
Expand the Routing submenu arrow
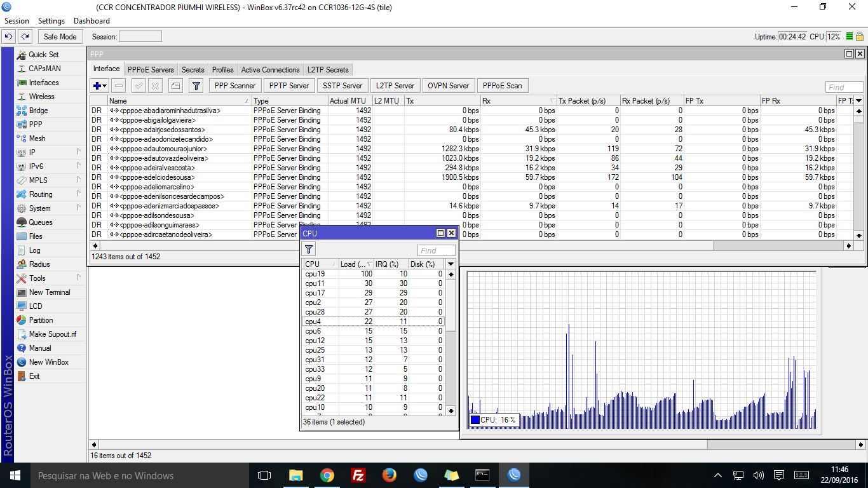click(x=79, y=194)
